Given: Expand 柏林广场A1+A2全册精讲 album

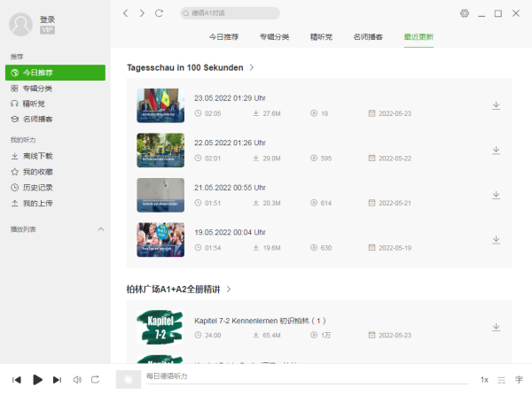Looking at the screenshot, I should 229,290.
